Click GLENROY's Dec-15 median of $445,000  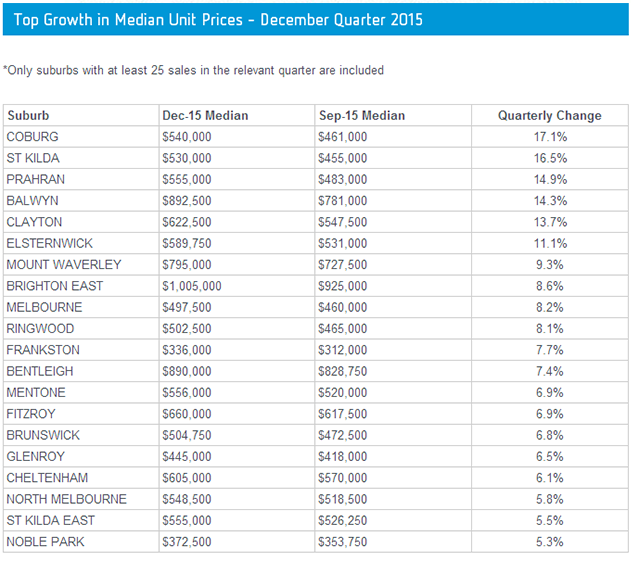point(187,456)
